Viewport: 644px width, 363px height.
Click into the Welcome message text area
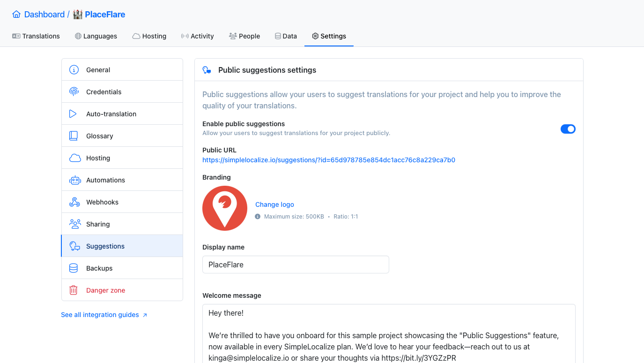pyautogui.click(x=389, y=333)
